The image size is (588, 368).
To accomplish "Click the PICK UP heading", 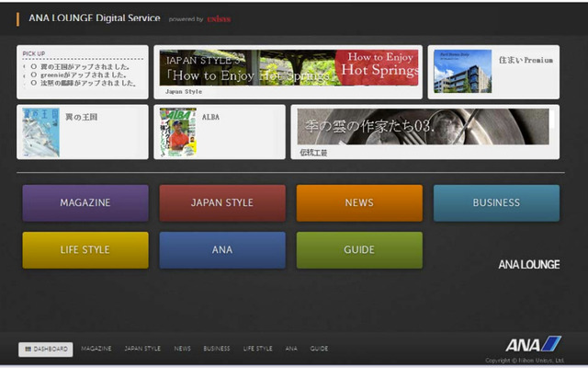I will [34, 53].
